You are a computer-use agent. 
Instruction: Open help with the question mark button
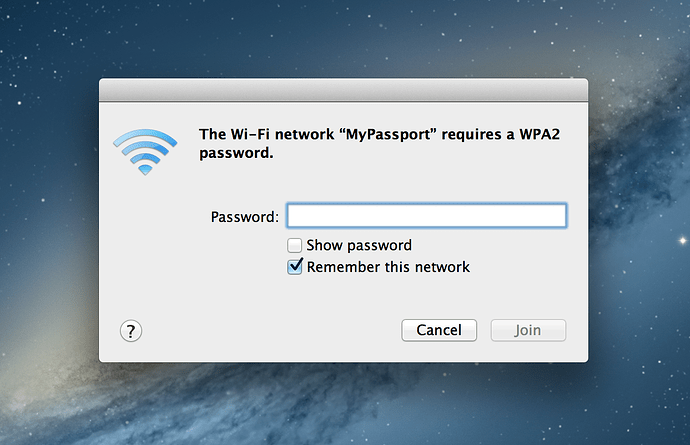[131, 331]
